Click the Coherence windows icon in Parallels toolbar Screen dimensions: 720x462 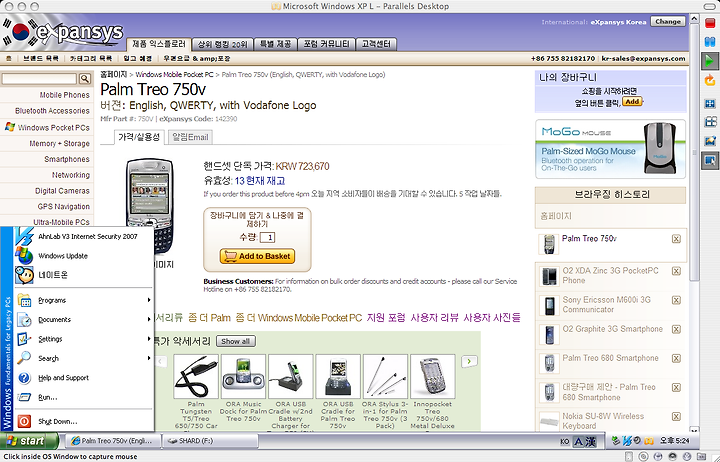tap(710, 122)
